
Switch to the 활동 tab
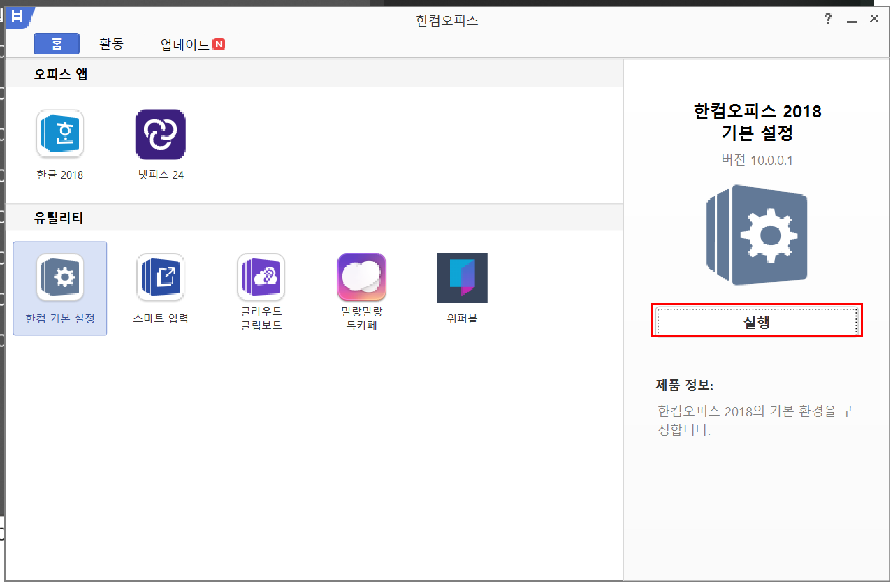(x=111, y=44)
